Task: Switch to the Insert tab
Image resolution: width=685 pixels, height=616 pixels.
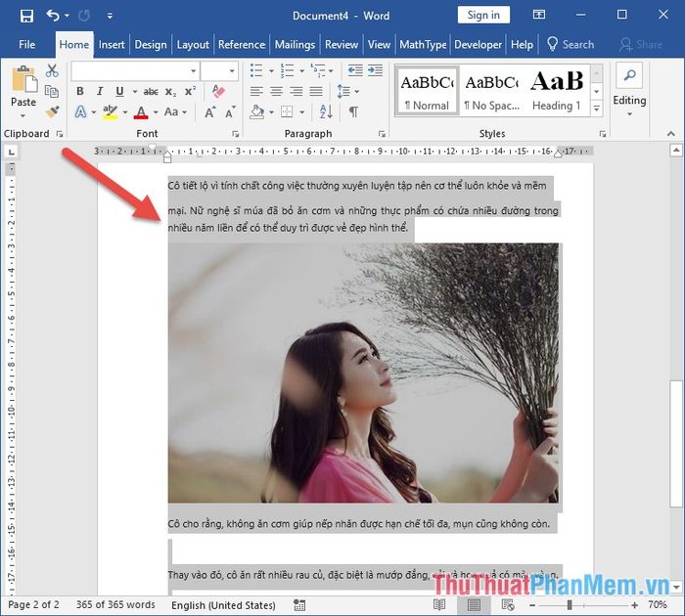Action: coord(112,45)
